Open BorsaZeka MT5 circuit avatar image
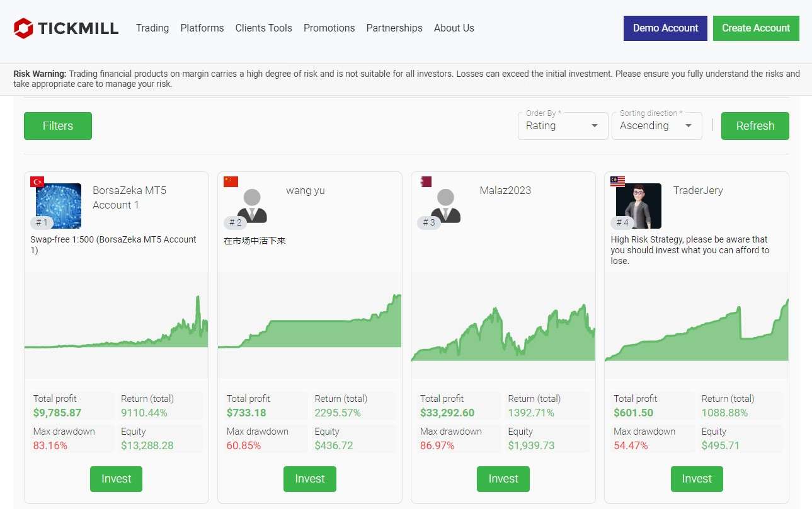 [59, 205]
